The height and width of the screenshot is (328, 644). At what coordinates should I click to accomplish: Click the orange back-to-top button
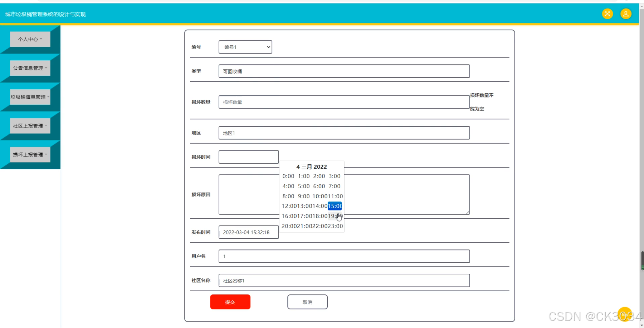click(625, 314)
